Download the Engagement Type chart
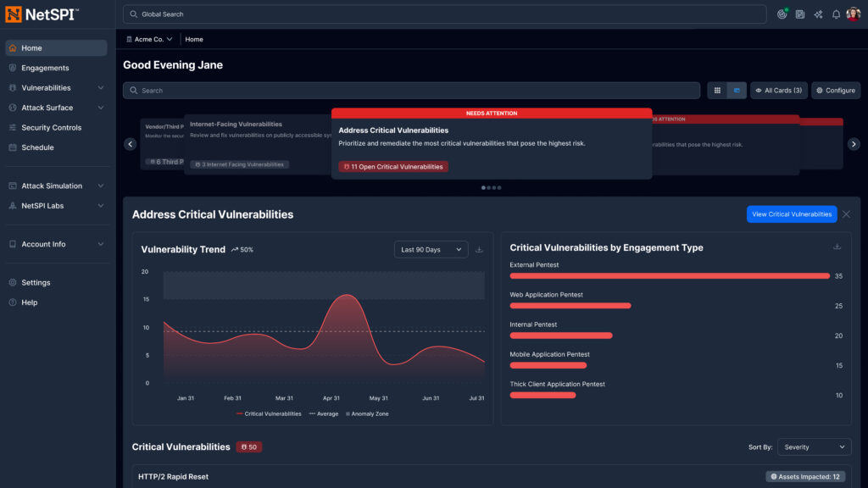This screenshot has height=488, width=868. point(837,247)
